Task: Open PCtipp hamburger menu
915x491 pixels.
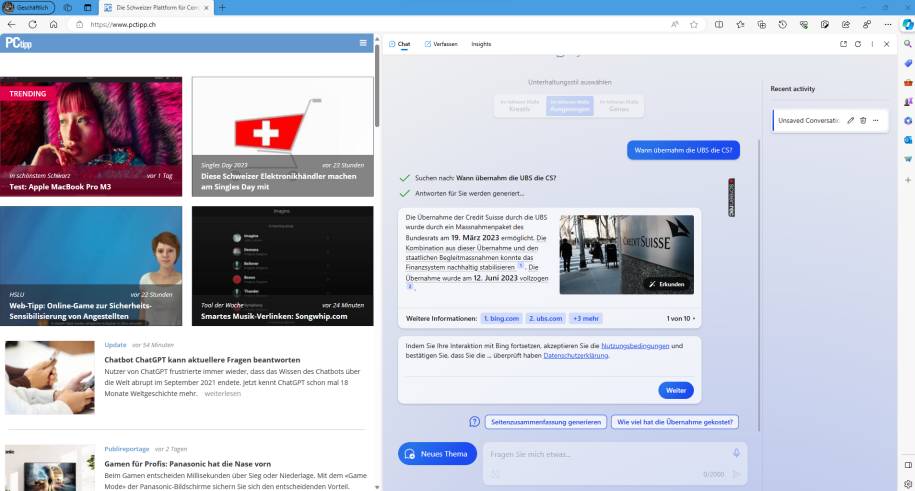Action: coord(363,43)
